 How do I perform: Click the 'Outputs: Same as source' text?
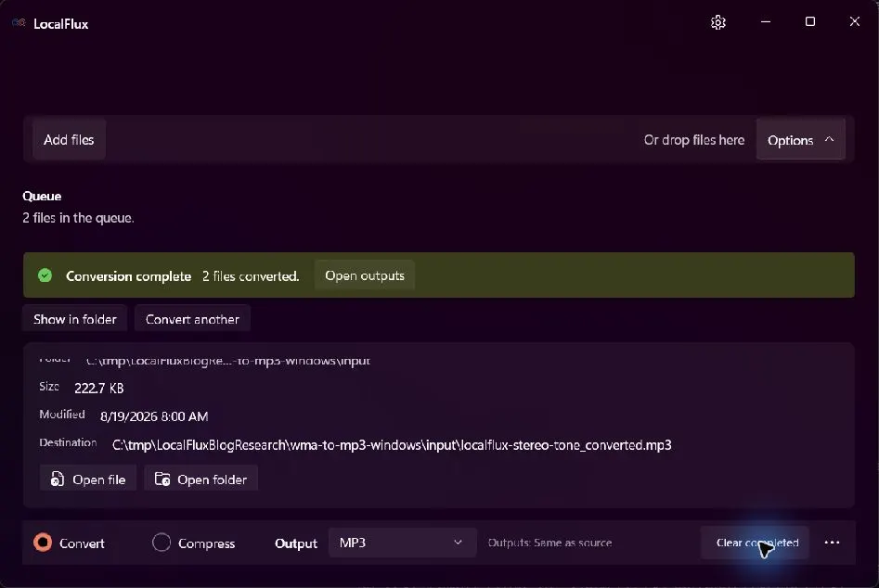pos(549,542)
